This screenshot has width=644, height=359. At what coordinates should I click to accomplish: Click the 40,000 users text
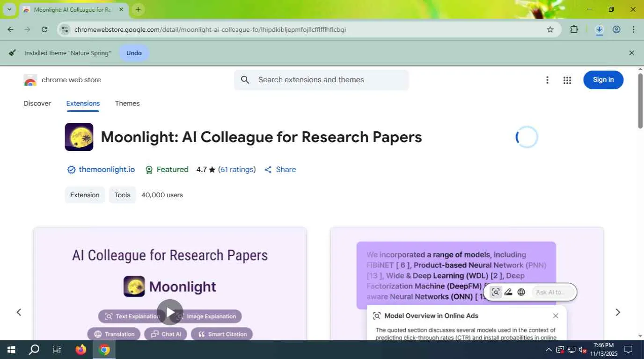point(162,195)
